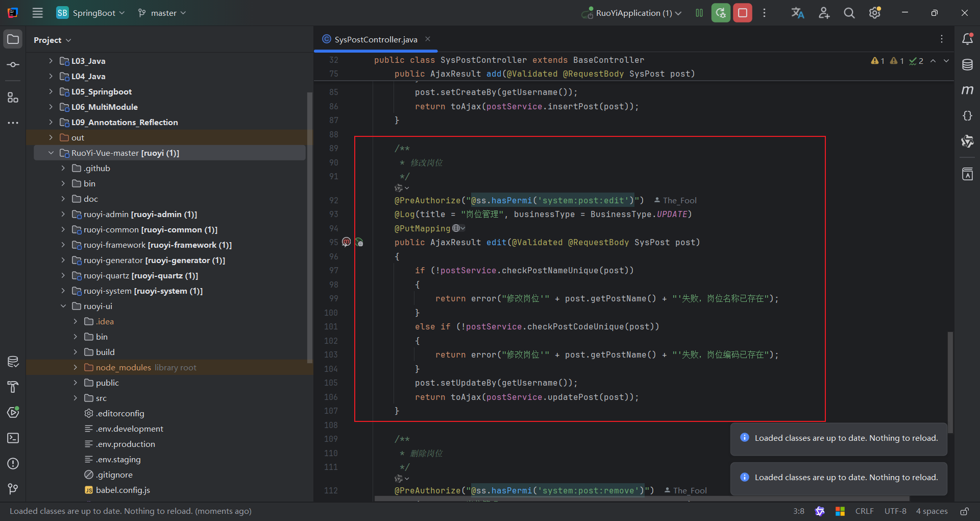Open the Services tool window

point(13,413)
